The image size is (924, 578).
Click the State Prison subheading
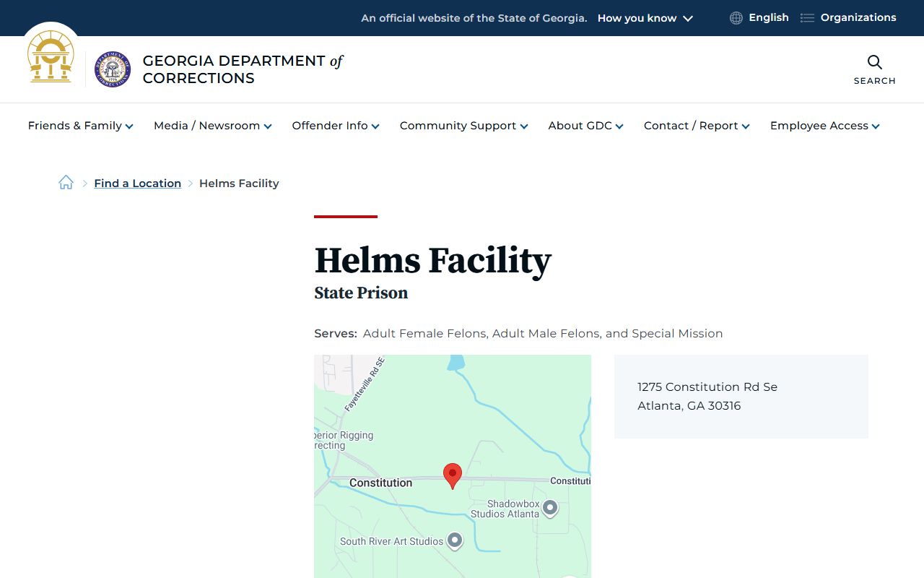point(361,293)
